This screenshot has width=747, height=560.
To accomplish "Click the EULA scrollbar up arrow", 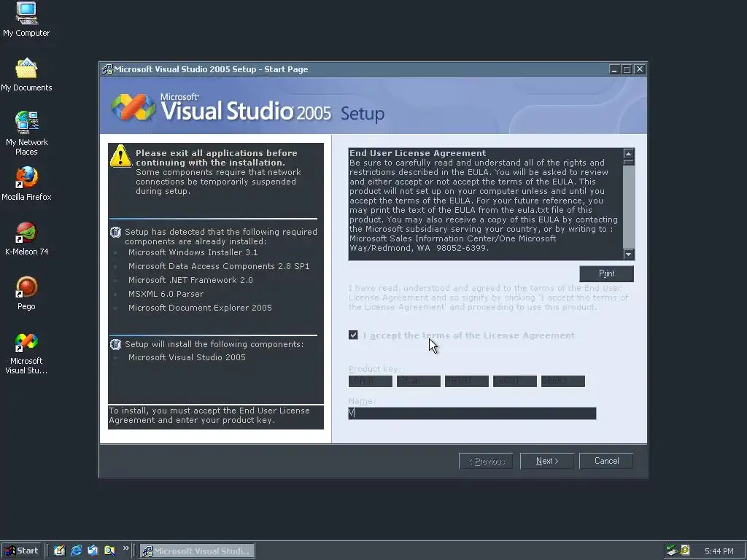I will click(x=628, y=154).
